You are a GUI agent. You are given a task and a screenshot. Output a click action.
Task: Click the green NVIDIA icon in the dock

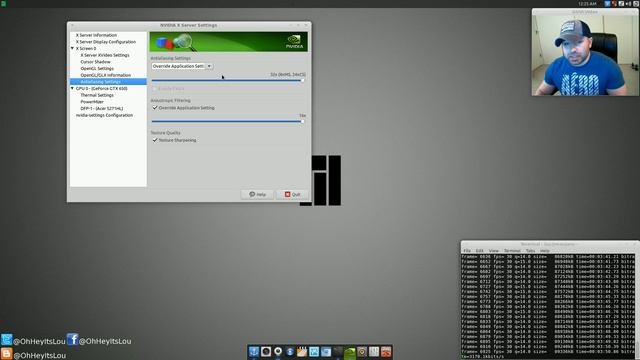click(x=350, y=352)
